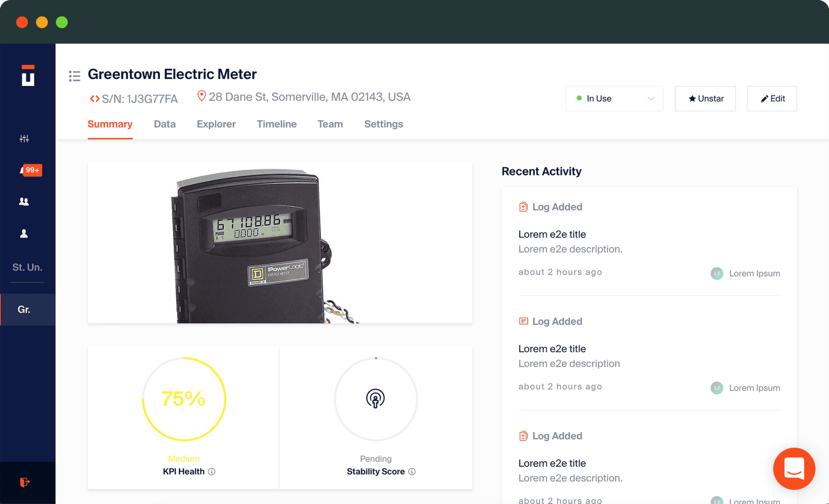The image size is (829, 504).
Task: Click the Medium status text
Action: [x=184, y=459]
